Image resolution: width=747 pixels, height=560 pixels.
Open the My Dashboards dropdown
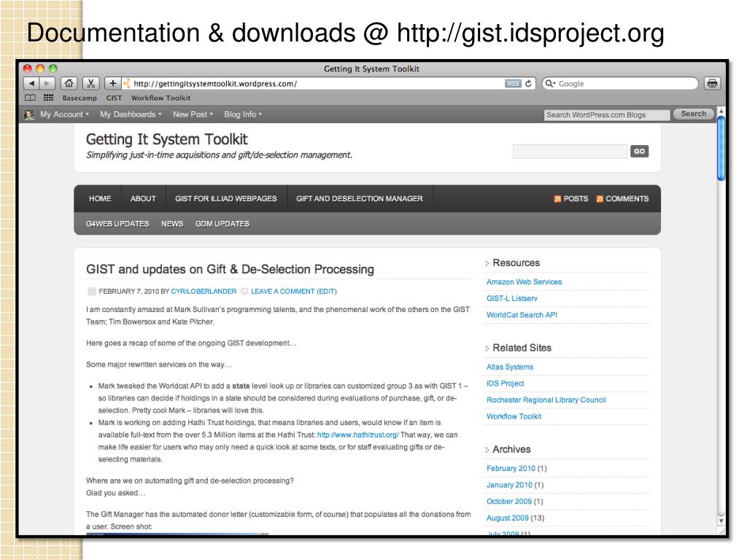[131, 114]
